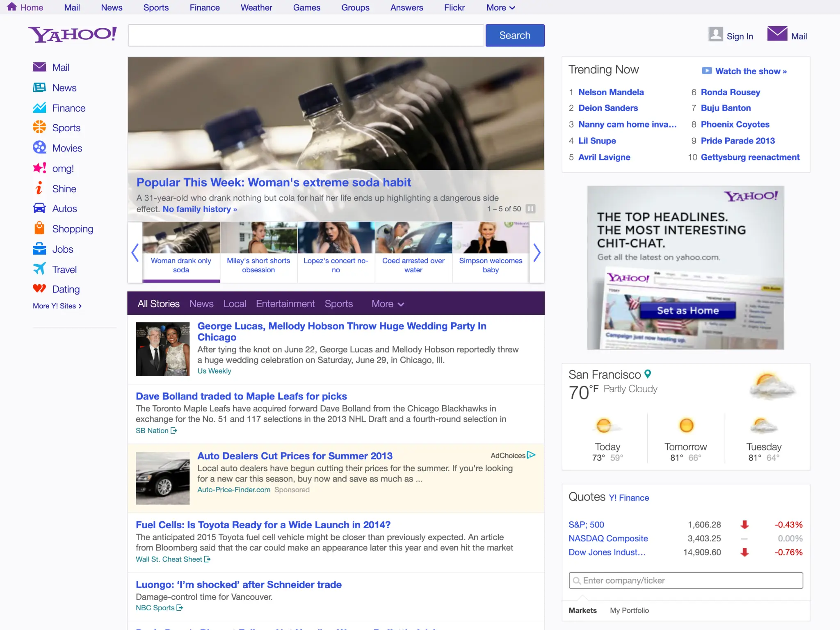The height and width of the screenshot is (630, 840).
Task: Open the purple Mail envelope icon near Sign In
Action: click(777, 34)
